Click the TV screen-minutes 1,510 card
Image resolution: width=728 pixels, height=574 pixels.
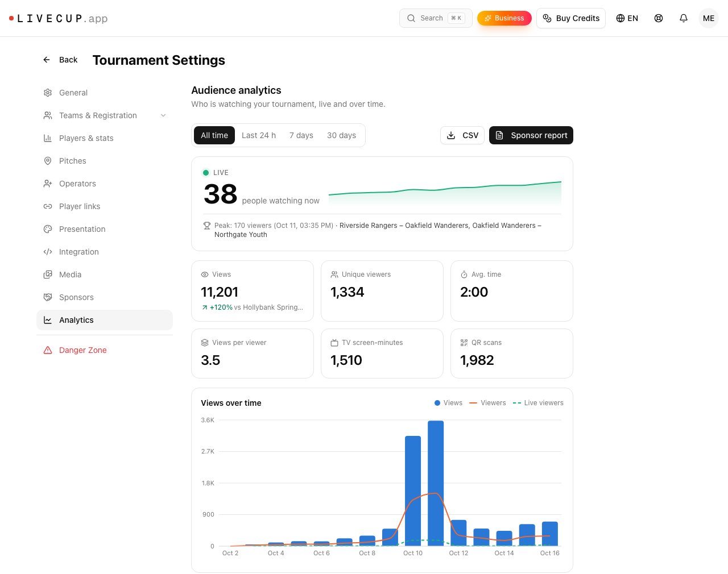pos(382,353)
